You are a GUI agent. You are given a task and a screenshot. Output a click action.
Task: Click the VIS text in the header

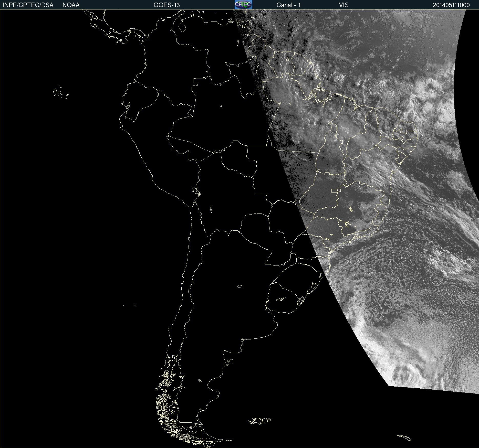point(343,5)
